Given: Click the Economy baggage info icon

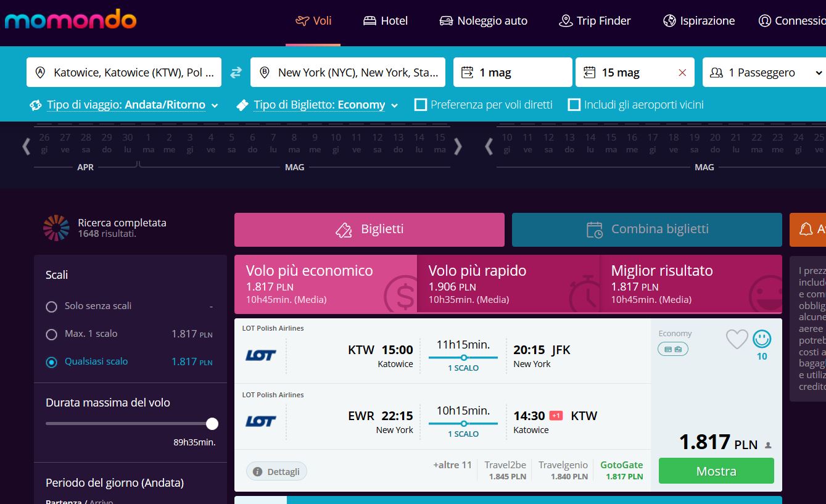Looking at the screenshot, I should coord(673,349).
